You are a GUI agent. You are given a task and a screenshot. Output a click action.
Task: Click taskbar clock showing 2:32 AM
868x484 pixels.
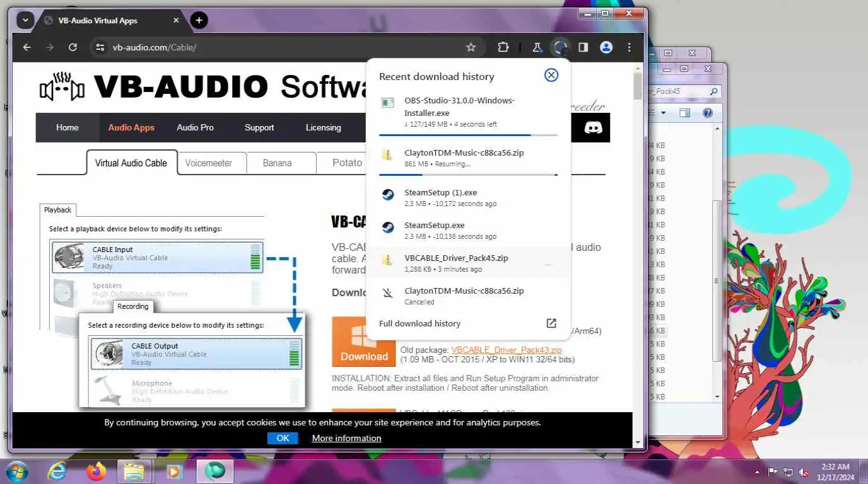pos(836,472)
